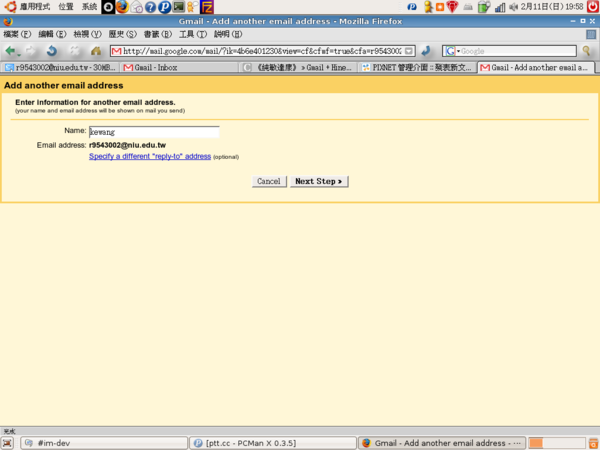Reload the page with the refresh icon
Screen dimensions: 600x450
point(52,51)
